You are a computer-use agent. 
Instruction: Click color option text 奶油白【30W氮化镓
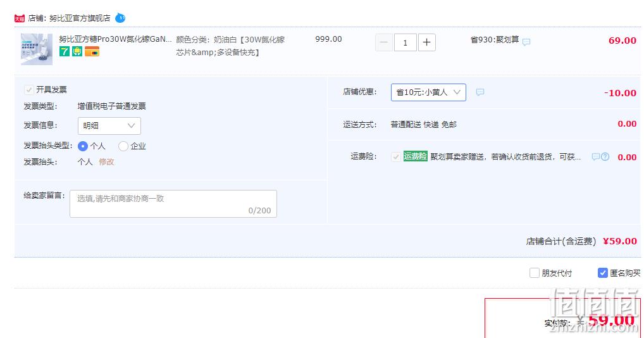point(249,39)
